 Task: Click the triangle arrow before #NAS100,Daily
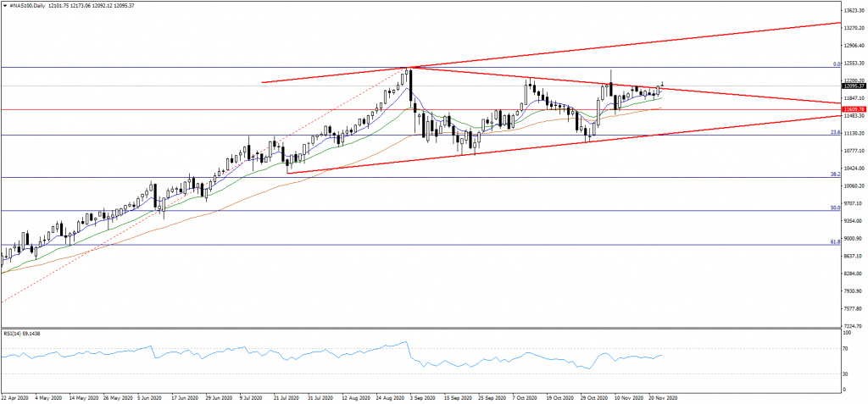[x=3, y=4]
